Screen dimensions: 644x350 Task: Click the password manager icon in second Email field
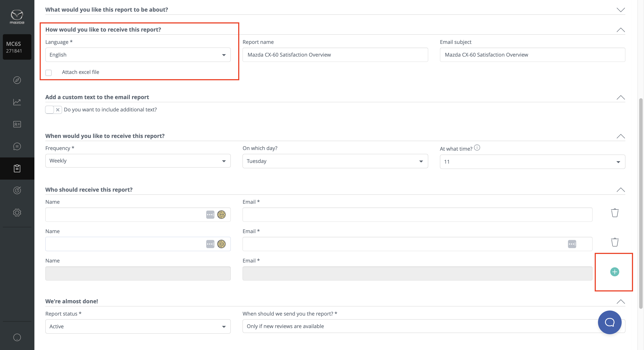572,244
